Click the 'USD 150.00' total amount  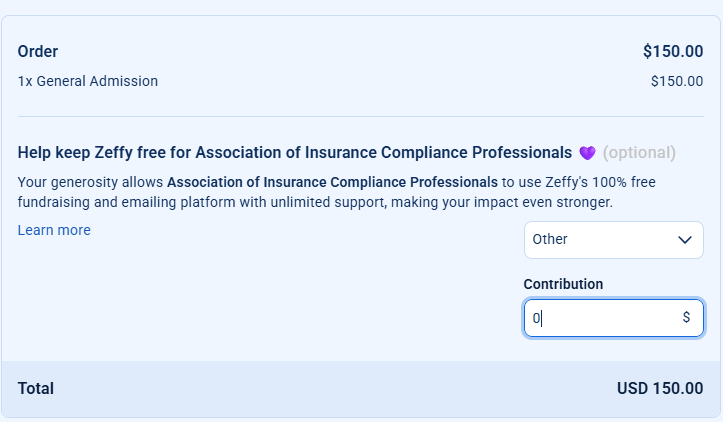coord(660,388)
